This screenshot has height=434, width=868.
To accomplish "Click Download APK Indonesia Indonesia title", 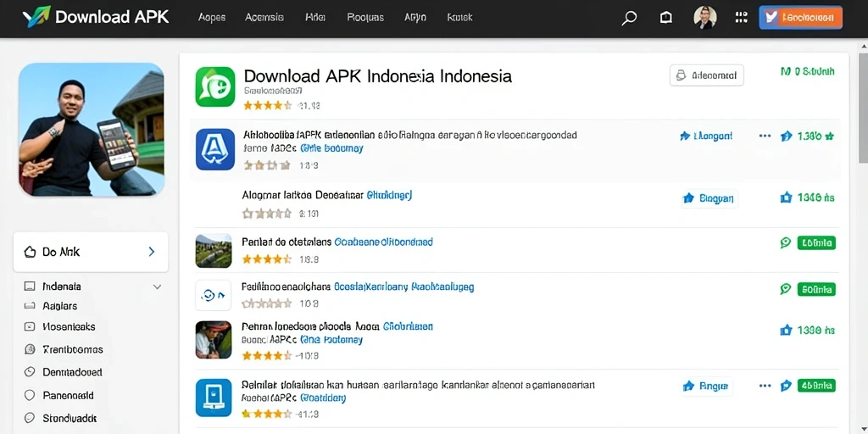I will (377, 75).
